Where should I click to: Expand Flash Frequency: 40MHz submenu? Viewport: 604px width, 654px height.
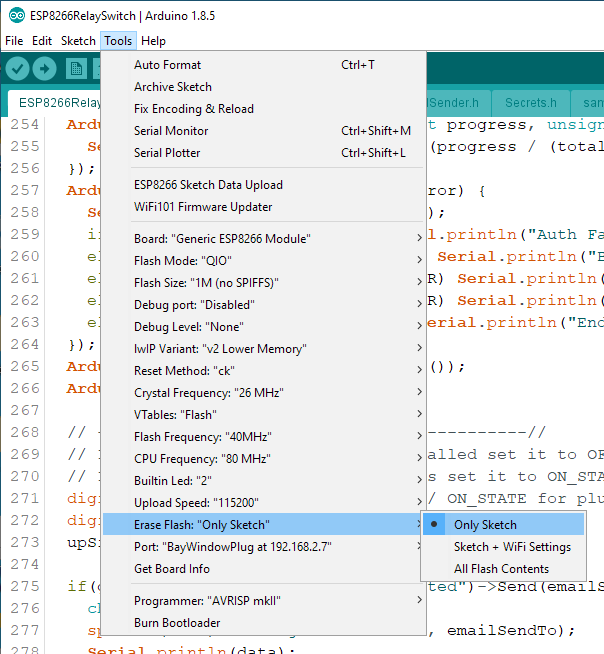coord(264,437)
